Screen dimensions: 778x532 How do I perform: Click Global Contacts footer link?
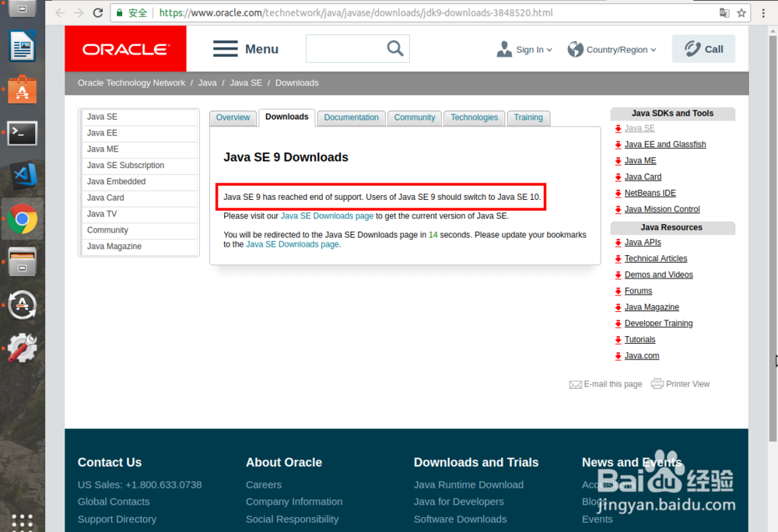[113, 502]
